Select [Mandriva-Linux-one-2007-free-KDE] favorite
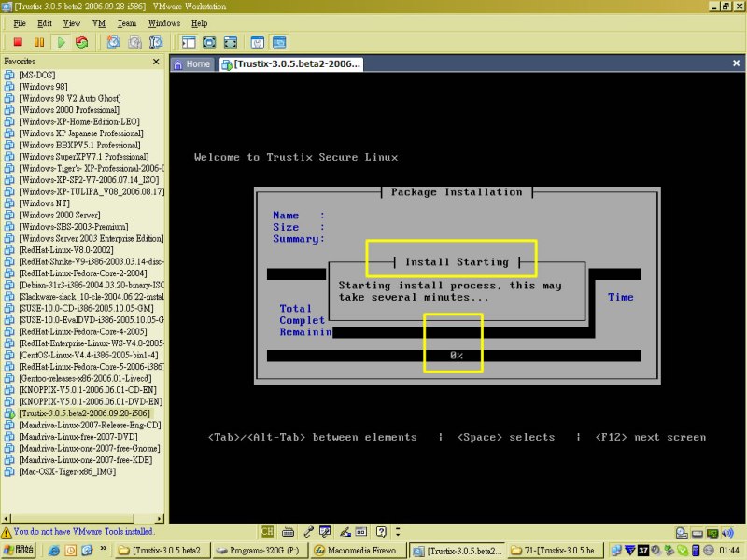This screenshot has height=560, width=747. coord(85,459)
